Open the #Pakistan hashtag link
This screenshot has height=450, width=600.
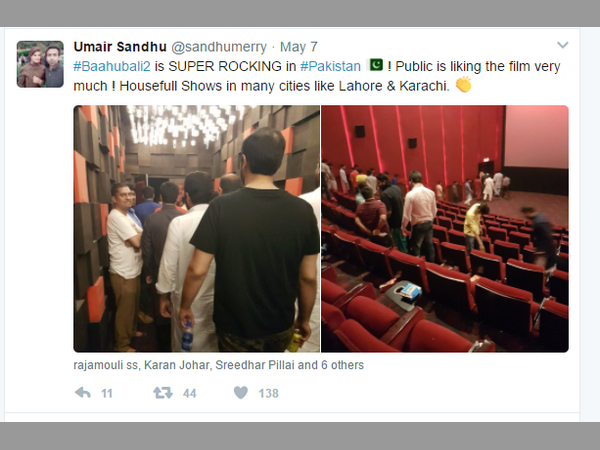(x=330, y=66)
